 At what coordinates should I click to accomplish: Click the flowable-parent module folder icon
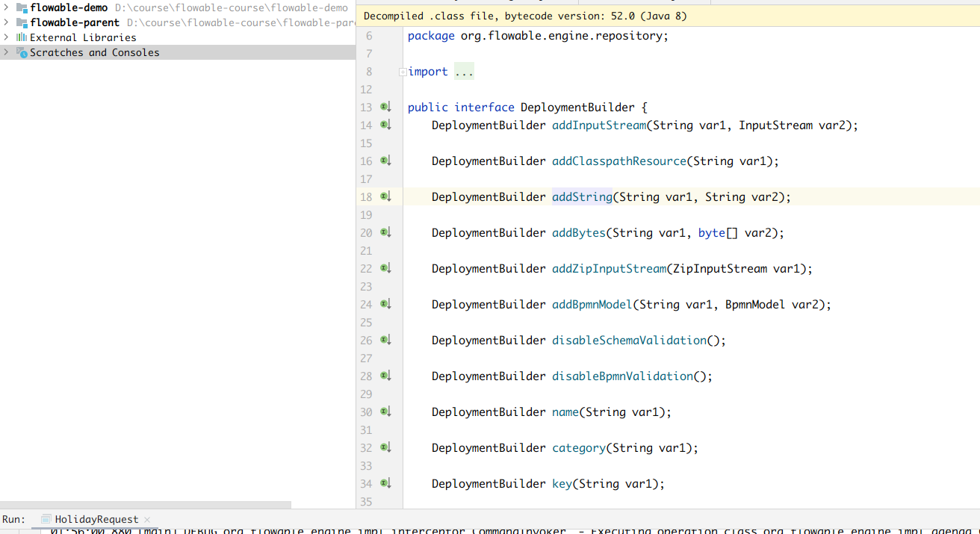pos(22,22)
